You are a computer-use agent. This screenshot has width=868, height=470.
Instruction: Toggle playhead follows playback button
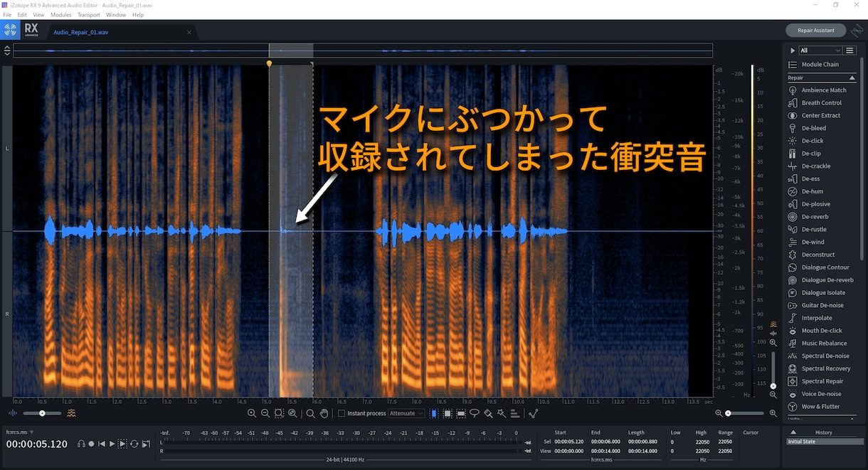tap(146, 444)
